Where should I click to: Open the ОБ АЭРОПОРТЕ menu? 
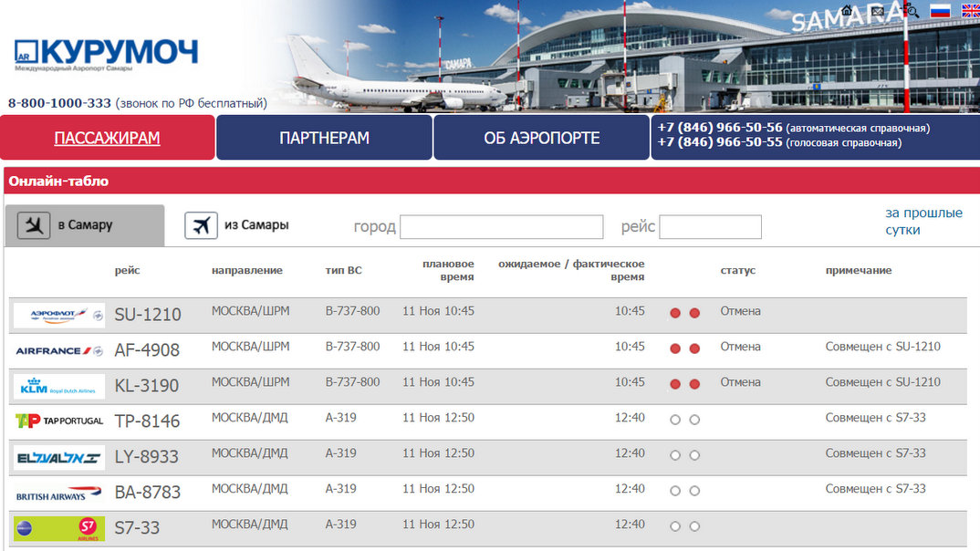[x=542, y=138]
